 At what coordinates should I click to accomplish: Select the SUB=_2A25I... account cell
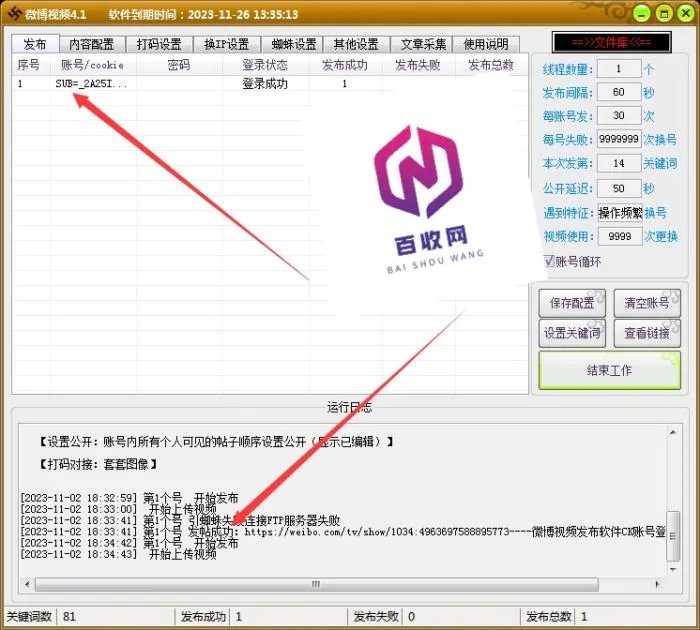[x=92, y=83]
